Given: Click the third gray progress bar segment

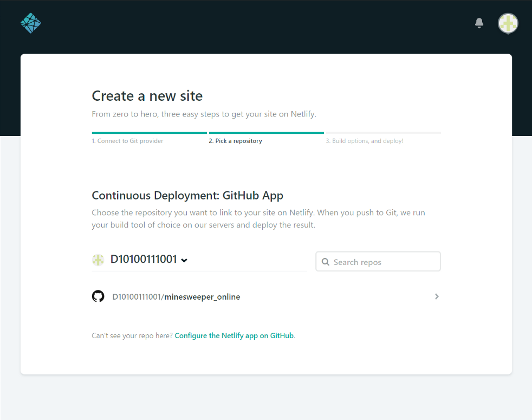Looking at the screenshot, I should pyautogui.click(x=384, y=133).
